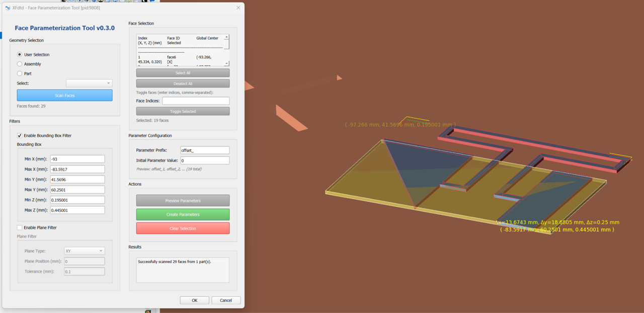Select the Min Z (mm) input
Screen dimensions: 644x313
77,200
